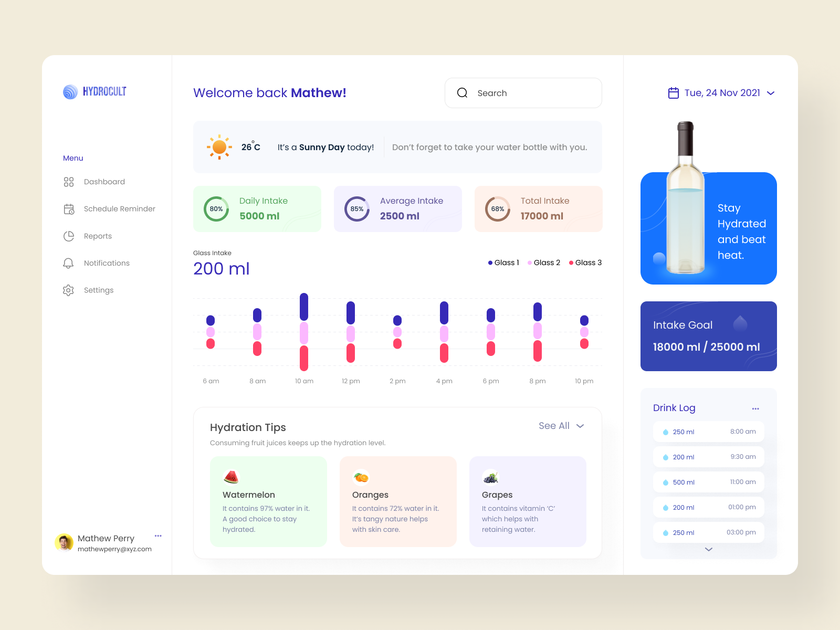The width and height of the screenshot is (840, 630).
Task: Click the droplet icon for 250 ml at 8:00 am
Action: [x=666, y=432]
